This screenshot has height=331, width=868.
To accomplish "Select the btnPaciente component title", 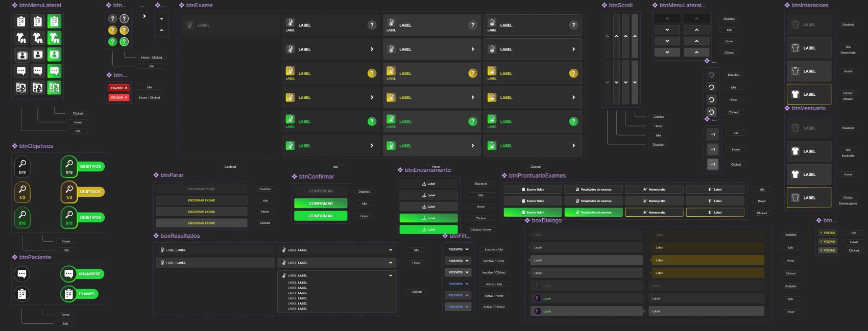I will click(x=35, y=257).
